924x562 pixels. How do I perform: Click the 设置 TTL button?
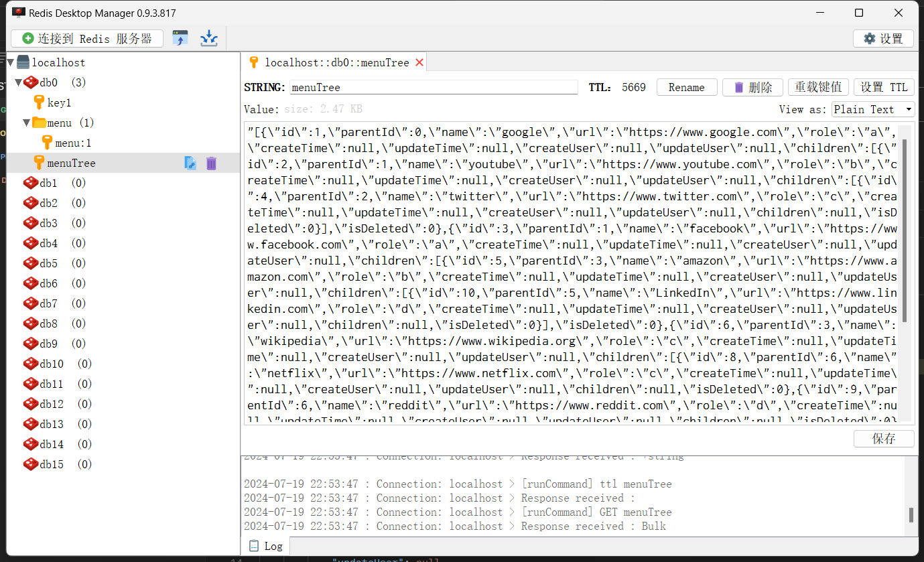[x=884, y=87]
